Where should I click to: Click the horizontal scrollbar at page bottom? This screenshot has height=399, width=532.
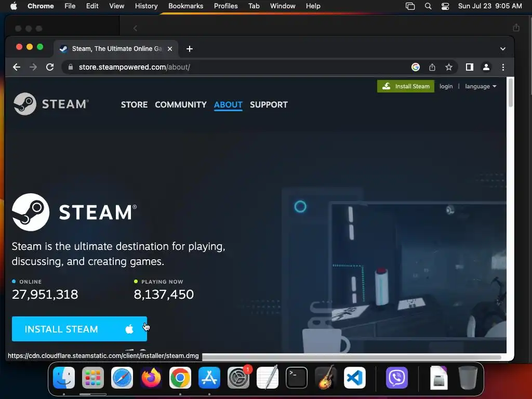pyautogui.click(x=352, y=357)
